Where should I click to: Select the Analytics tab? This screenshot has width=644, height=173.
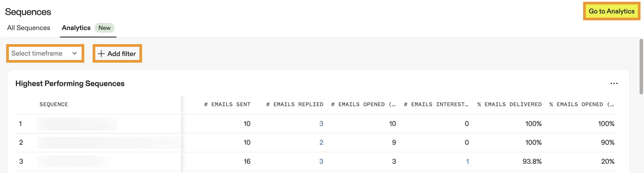76,28
